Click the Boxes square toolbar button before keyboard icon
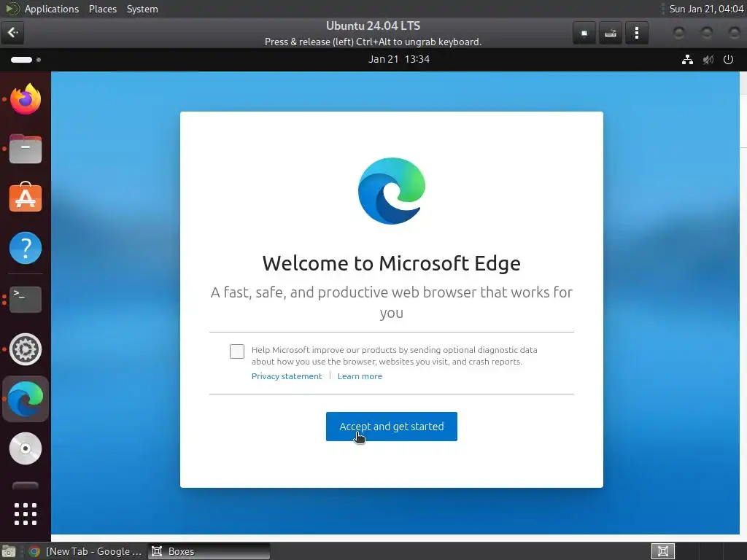 584,33
